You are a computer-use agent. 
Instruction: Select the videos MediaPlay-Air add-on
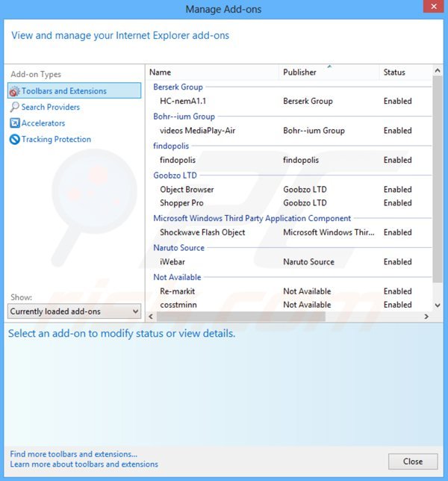point(197,131)
